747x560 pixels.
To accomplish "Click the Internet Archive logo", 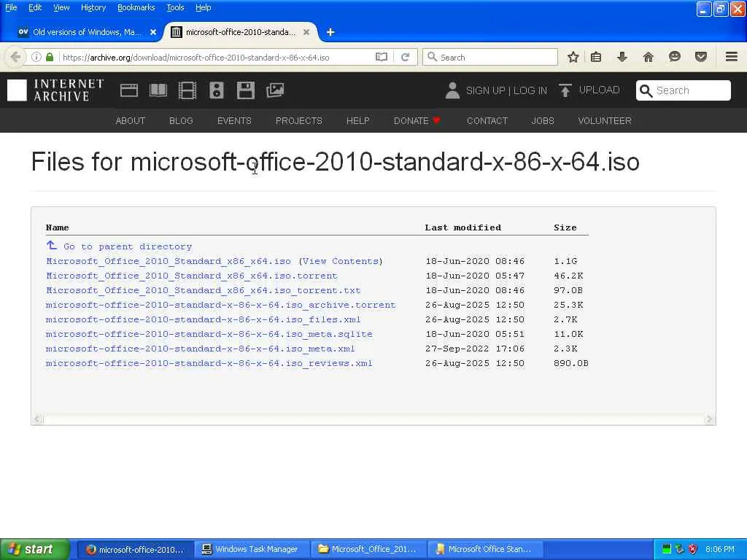I will (x=55, y=90).
